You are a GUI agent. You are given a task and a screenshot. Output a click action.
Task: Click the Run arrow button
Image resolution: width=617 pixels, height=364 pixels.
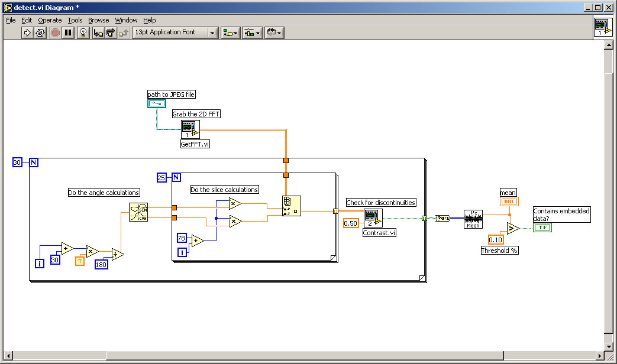(27, 32)
